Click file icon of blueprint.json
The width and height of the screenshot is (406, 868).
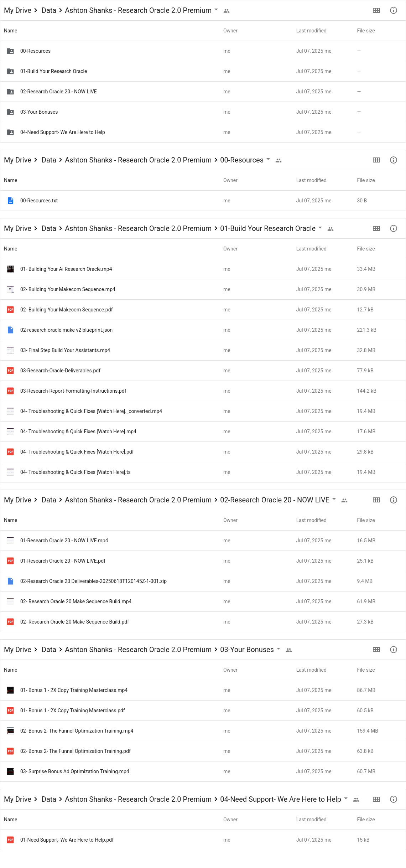tap(11, 330)
